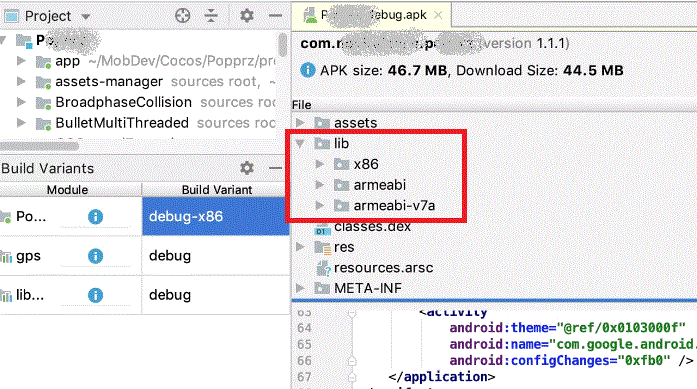This screenshot has width=697, height=389.
Task: Click the closing application tag
Action: 441,377
